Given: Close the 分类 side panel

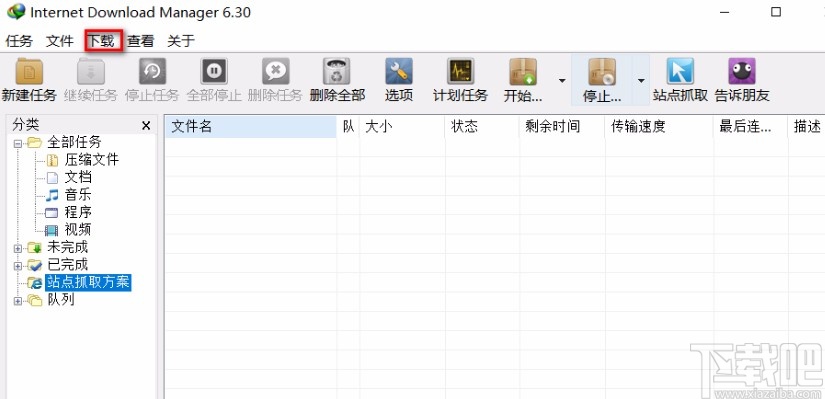Looking at the screenshot, I should 146,126.
